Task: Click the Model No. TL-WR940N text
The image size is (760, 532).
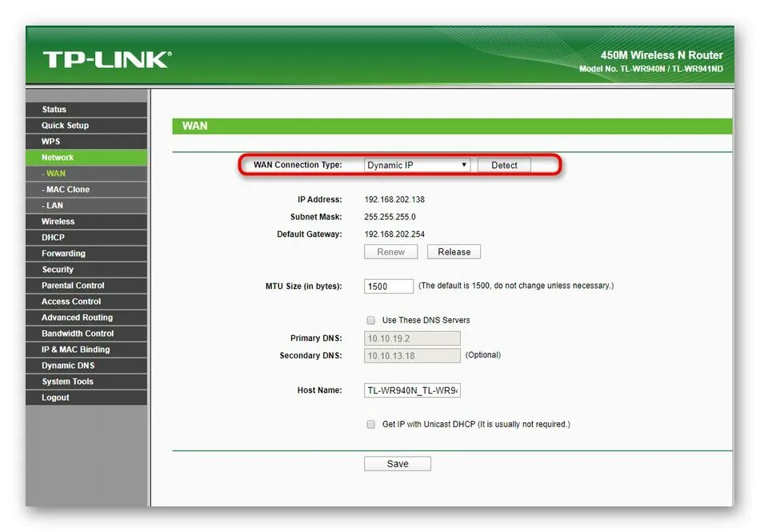Action: click(651, 69)
